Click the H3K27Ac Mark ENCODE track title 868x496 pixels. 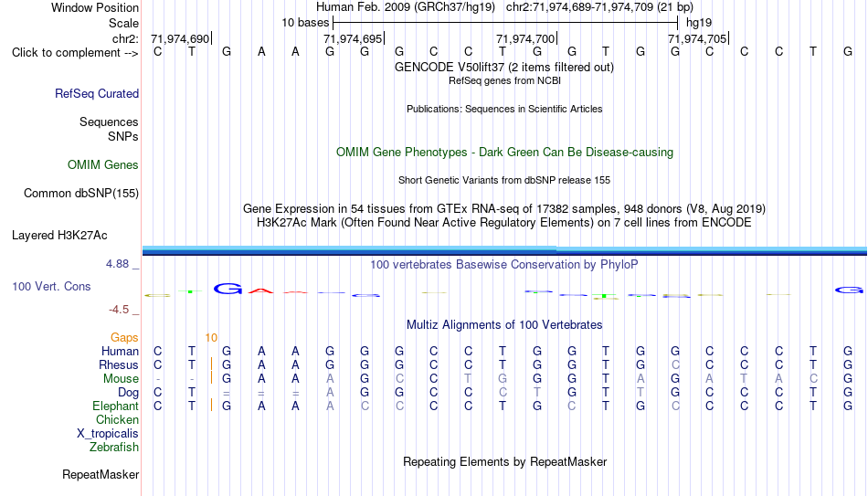pyautogui.click(x=504, y=223)
